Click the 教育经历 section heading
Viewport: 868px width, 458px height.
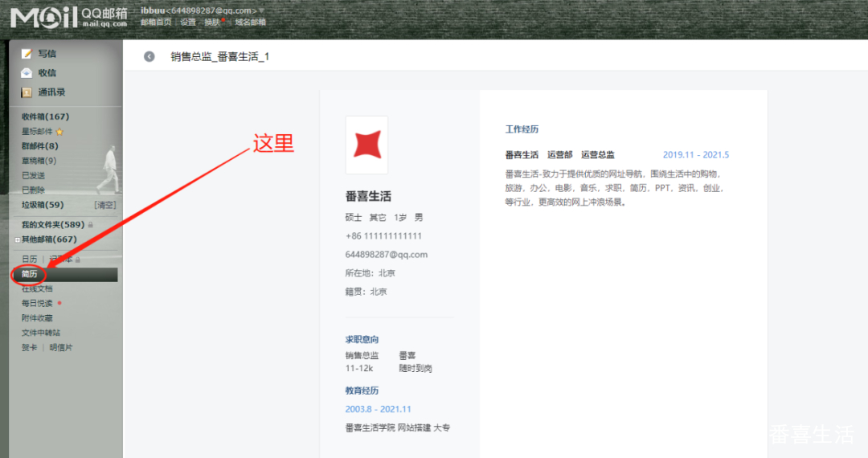362,391
